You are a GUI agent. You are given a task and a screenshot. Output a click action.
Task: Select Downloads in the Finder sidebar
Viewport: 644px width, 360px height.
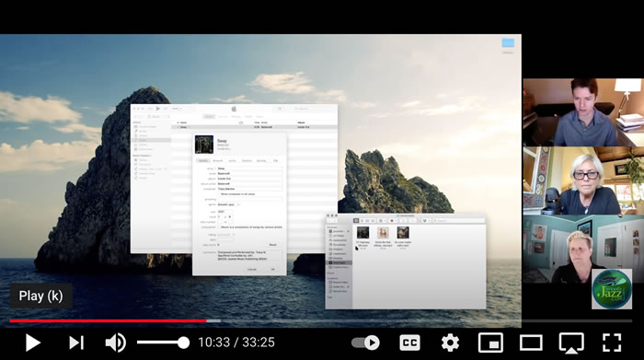pos(339,262)
